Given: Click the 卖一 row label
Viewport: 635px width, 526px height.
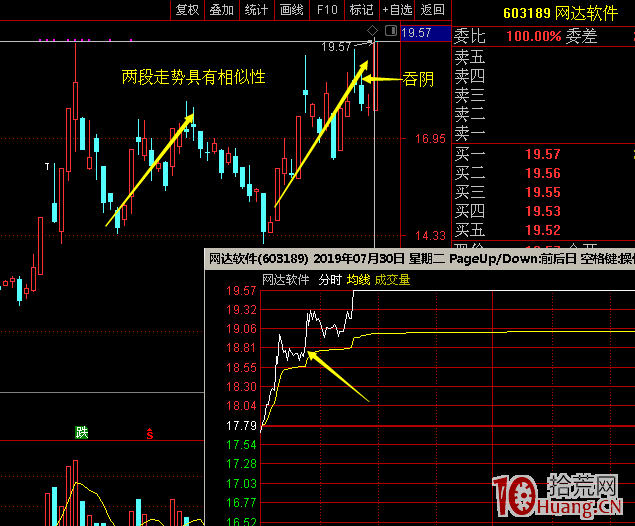Looking at the screenshot, I should 470,133.
